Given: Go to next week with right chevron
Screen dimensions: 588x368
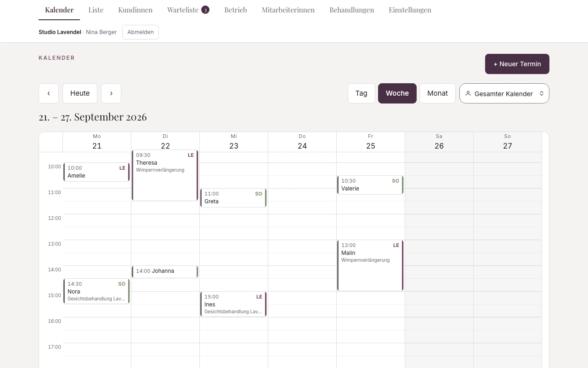Looking at the screenshot, I should click(111, 93).
